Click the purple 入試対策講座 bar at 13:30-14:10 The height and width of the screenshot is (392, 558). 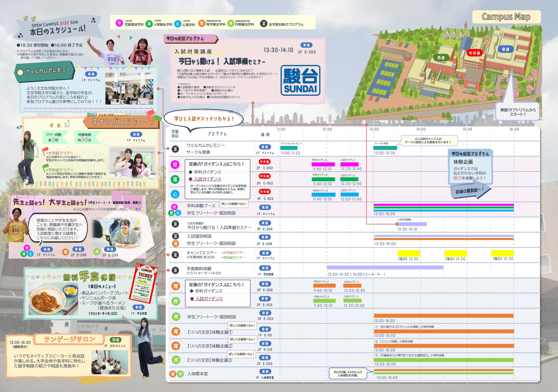tap(412, 224)
